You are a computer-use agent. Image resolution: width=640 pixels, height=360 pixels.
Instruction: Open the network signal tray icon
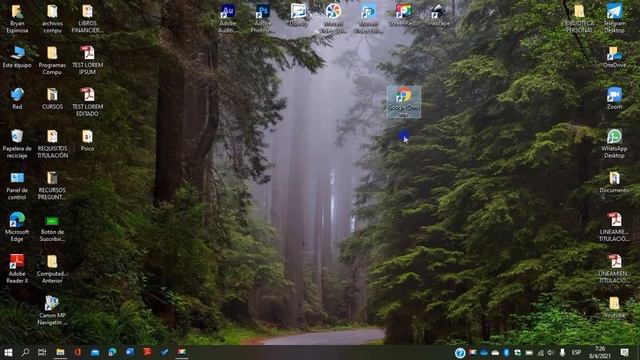[x=540, y=353]
